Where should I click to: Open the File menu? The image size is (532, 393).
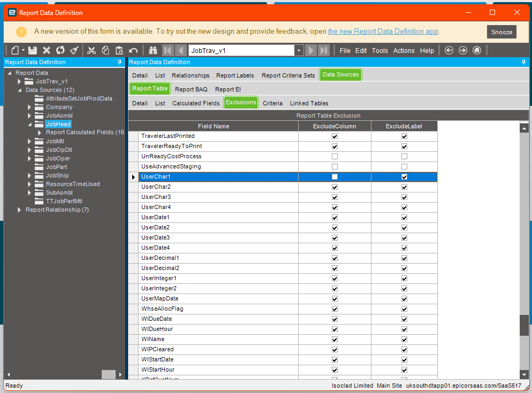tap(345, 50)
